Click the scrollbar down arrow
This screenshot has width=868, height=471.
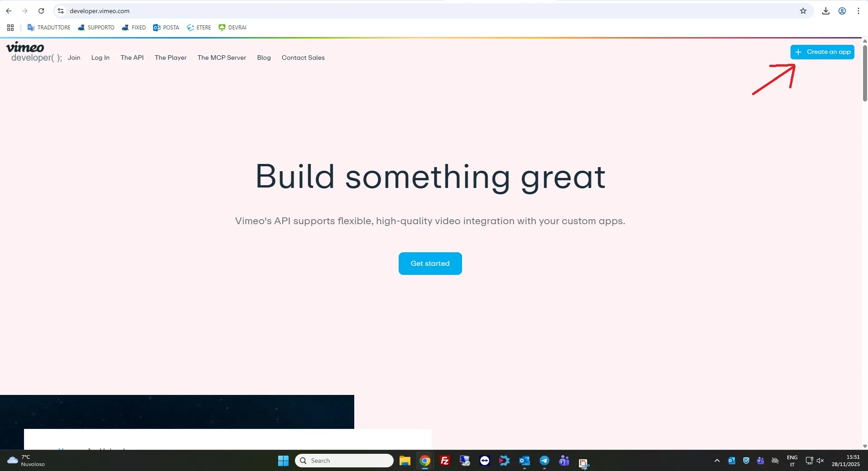pyautogui.click(x=864, y=446)
